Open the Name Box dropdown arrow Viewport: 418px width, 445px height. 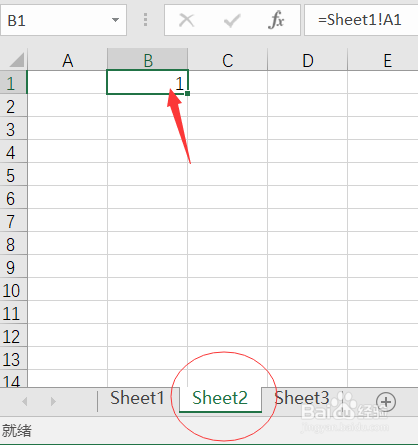coord(115,20)
